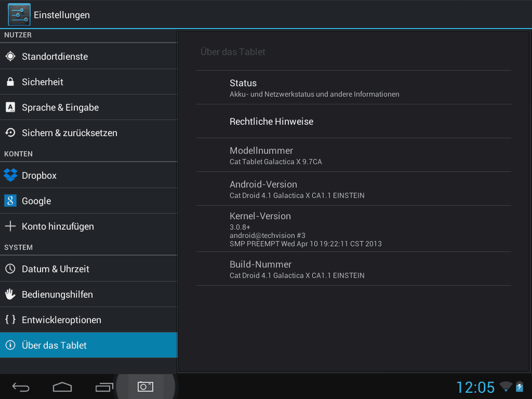Click the Entwickleroptionen curly braces icon
The height and width of the screenshot is (399, 532).
pos(10,320)
